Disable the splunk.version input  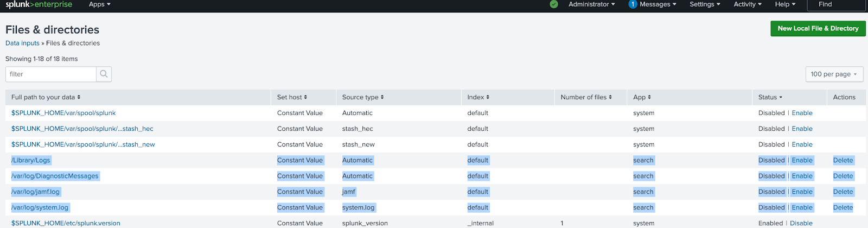[x=801, y=223]
